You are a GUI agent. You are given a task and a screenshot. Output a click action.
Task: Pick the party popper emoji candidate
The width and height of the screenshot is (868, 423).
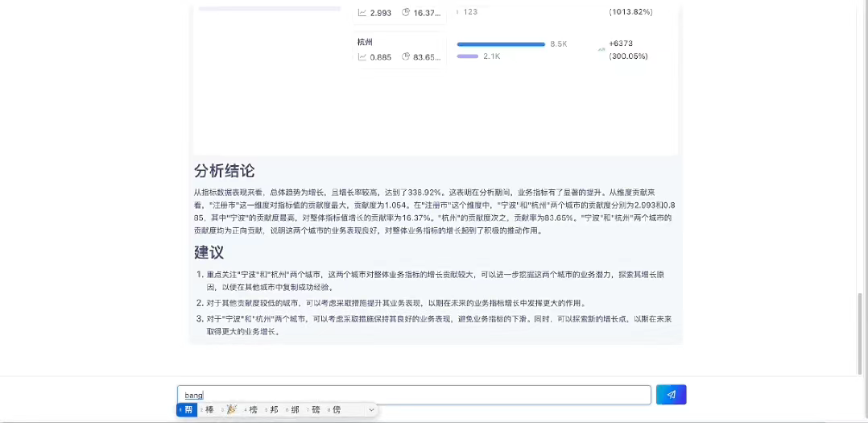tap(230, 410)
